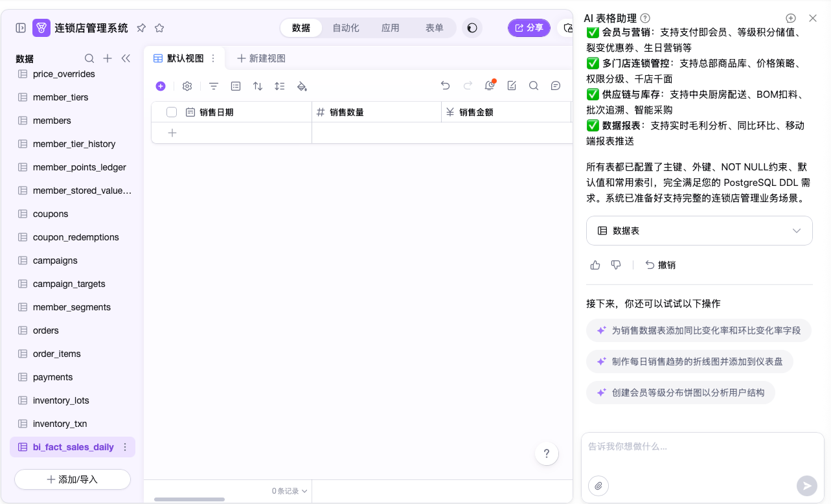Give thumbs up to AI response
The image size is (831, 504).
pyautogui.click(x=595, y=265)
